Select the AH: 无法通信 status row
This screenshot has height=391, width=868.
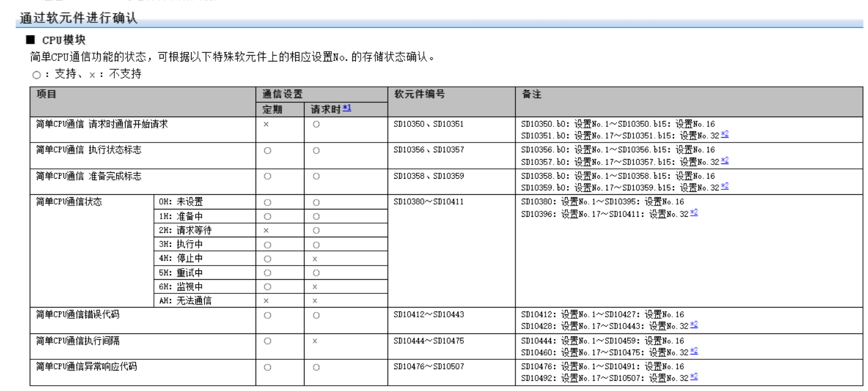[x=185, y=301]
